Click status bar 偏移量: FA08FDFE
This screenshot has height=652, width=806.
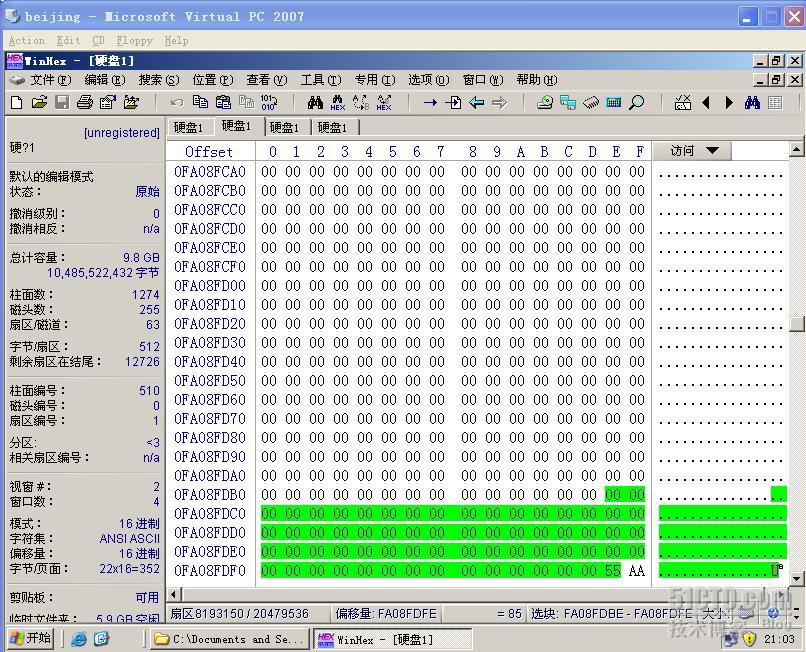pyautogui.click(x=386, y=613)
